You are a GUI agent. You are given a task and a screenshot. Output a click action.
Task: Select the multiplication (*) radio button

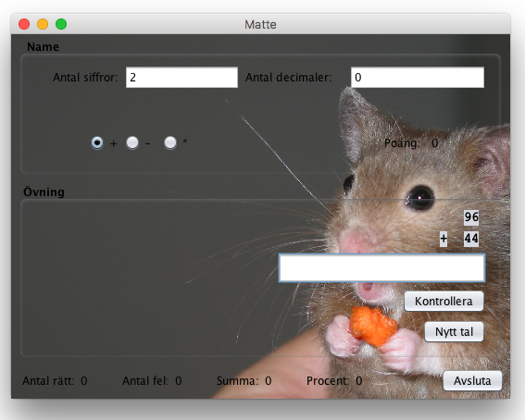170,142
